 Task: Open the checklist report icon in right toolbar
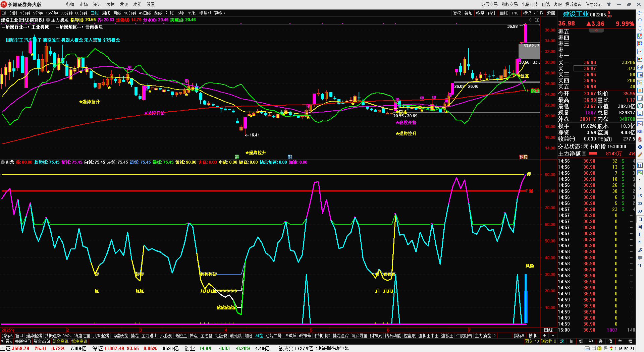click(640, 36)
